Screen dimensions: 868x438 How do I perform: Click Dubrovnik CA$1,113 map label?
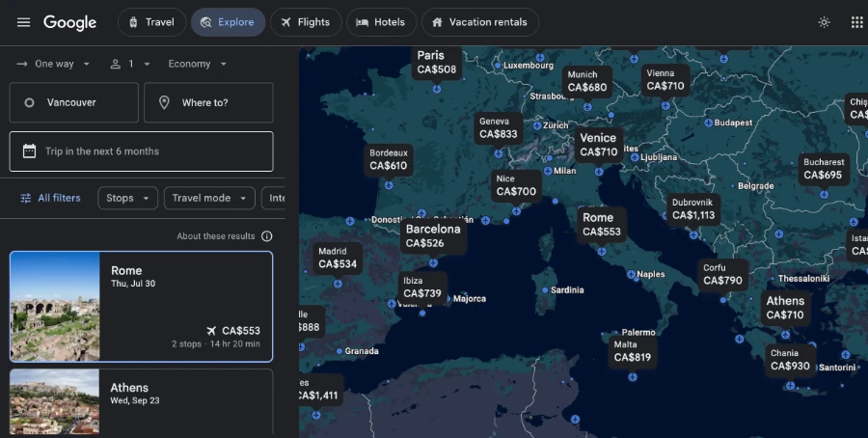click(x=693, y=209)
